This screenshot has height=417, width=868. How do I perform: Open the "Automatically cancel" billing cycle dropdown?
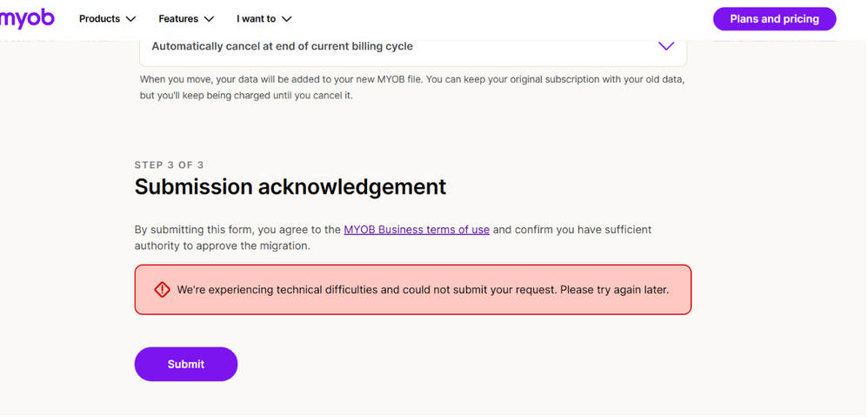pos(413,46)
